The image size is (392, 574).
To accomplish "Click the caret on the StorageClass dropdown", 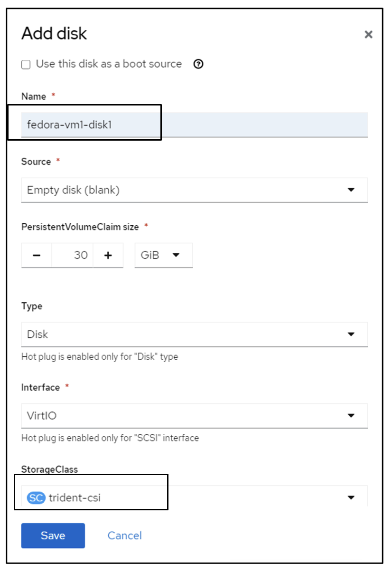I will pyautogui.click(x=351, y=497).
